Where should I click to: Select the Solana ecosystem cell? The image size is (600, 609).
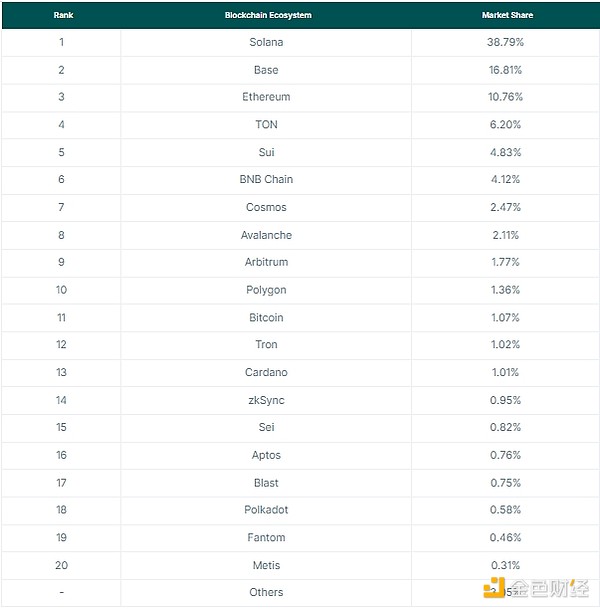click(x=266, y=43)
